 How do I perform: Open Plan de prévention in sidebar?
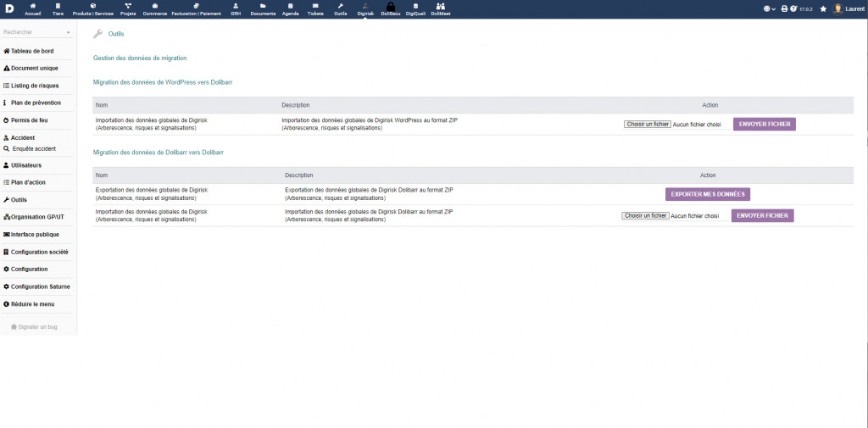click(x=32, y=103)
